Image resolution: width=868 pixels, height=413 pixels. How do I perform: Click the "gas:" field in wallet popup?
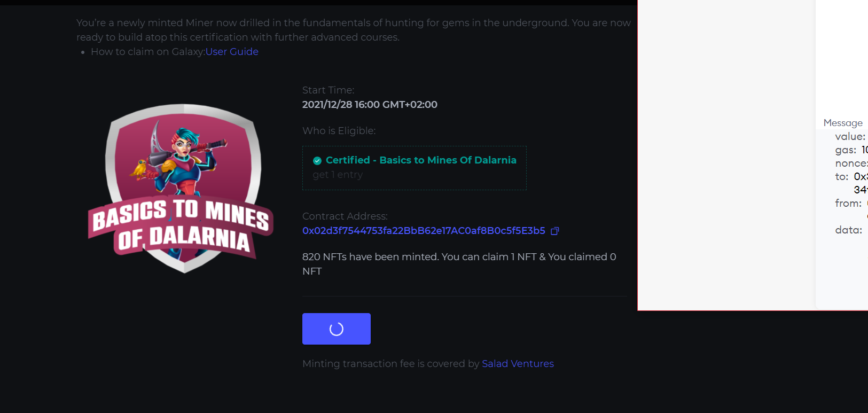pos(846,150)
